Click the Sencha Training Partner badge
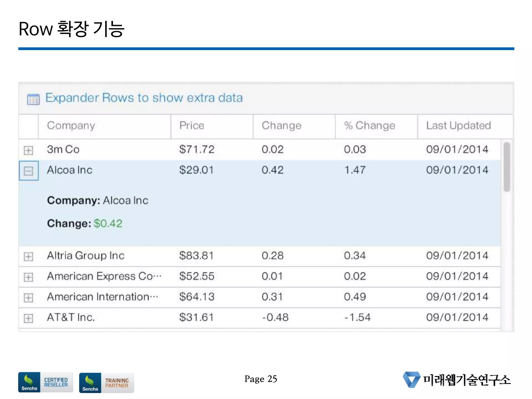Viewport: 532px width, 399px height. pos(107,383)
